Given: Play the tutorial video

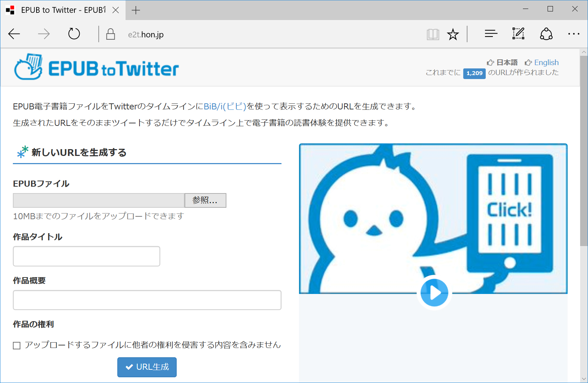Looking at the screenshot, I should (x=434, y=293).
